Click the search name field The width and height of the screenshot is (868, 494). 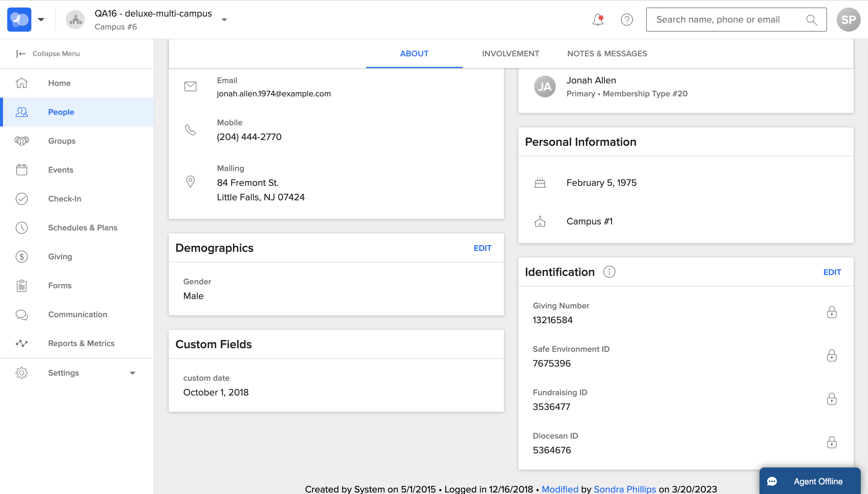coord(720,19)
